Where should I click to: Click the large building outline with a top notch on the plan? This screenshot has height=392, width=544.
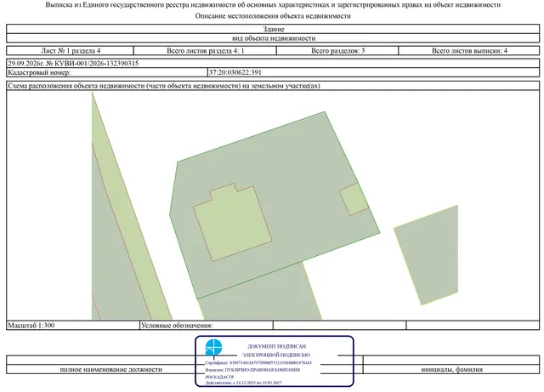click(x=232, y=224)
